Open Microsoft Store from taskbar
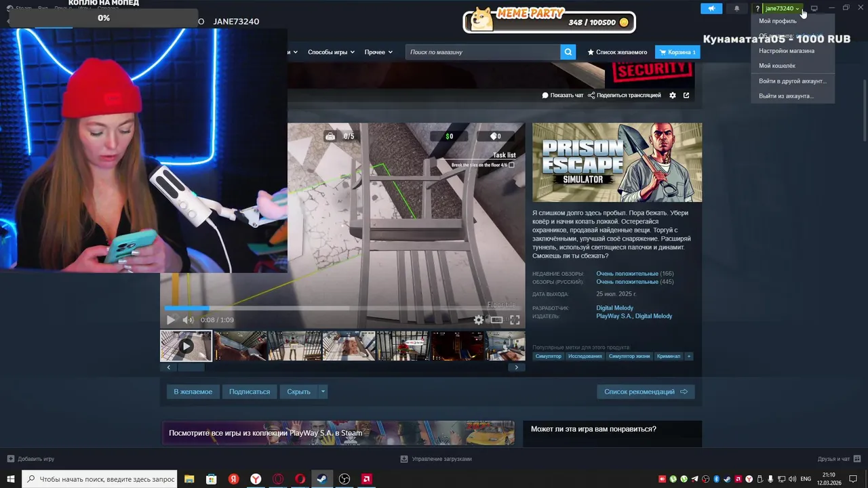The height and width of the screenshot is (488, 868). [212, 479]
